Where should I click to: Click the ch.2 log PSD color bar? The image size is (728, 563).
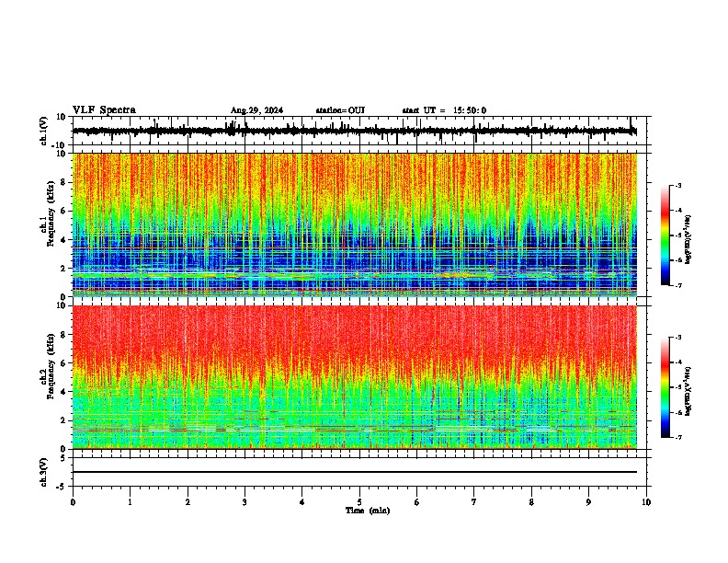[665, 387]
